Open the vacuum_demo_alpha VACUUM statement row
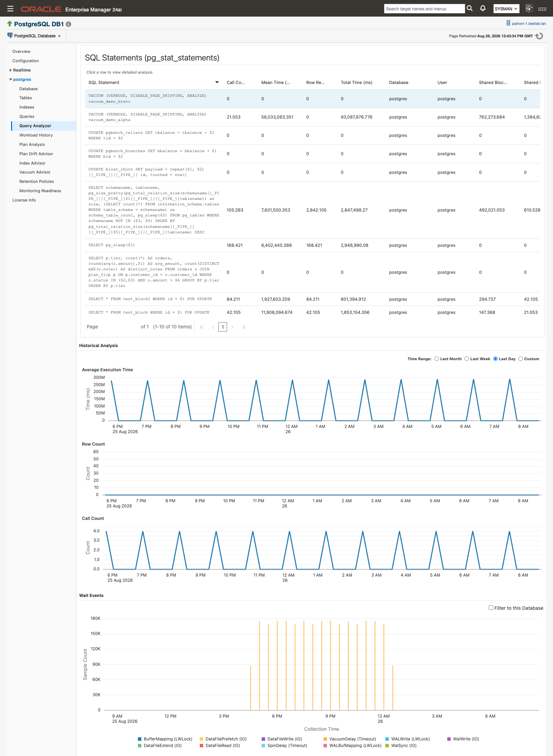 (312, 117)
